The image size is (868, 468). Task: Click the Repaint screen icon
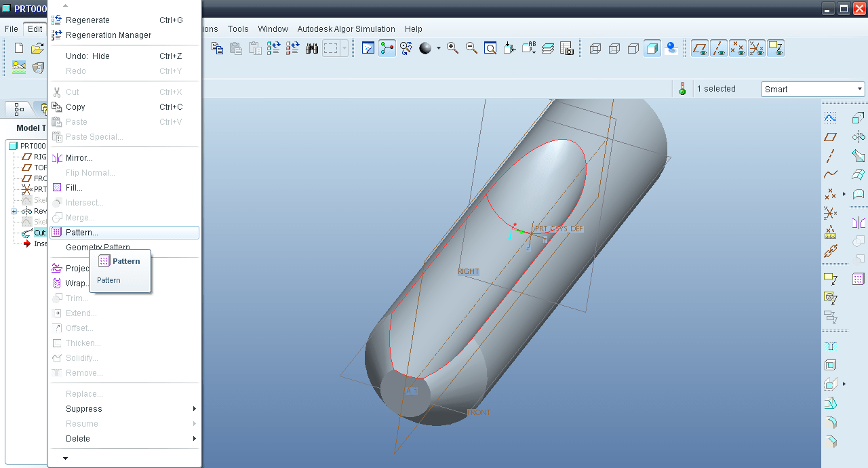368,48
